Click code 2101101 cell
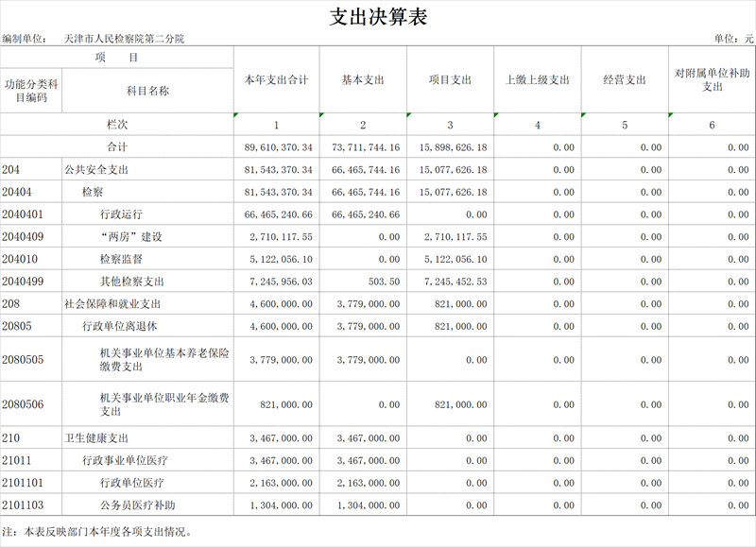The height and width of the screenshot is (547, 756). 31,483
